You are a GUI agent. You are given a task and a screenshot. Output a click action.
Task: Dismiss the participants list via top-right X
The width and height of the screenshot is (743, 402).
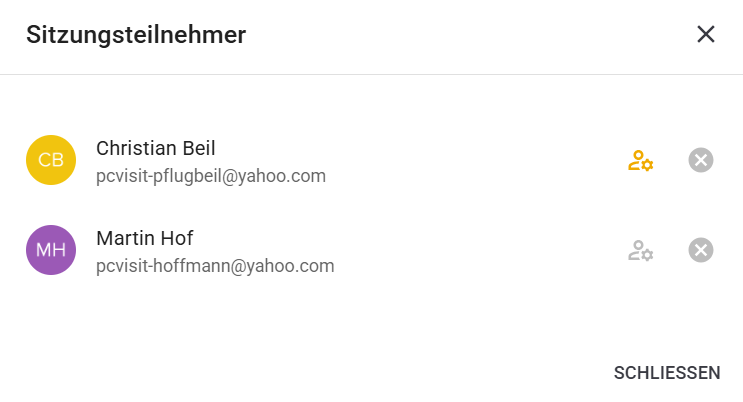(706, 34)
